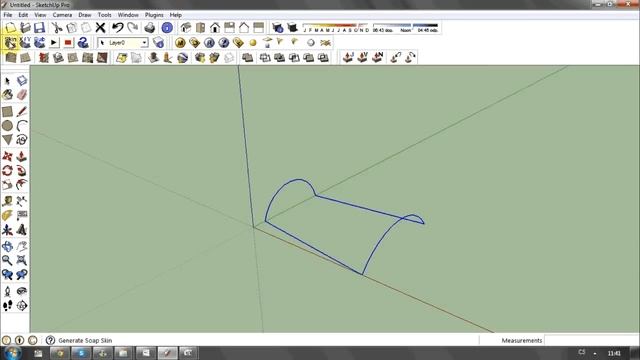The height and width of the screenshot is (360, 640).
Task: Click the help question-mark status bar icon
Action: (x=50, y=340)
